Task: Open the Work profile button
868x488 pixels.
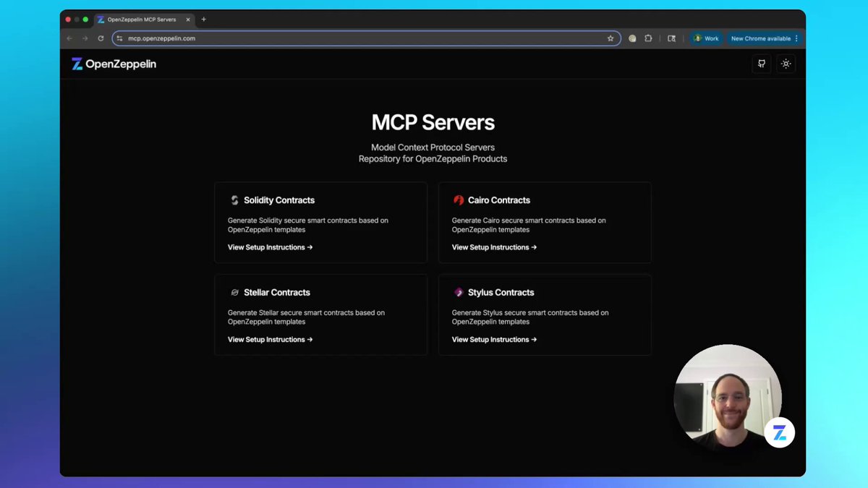Action: click(x=707, y=38)
